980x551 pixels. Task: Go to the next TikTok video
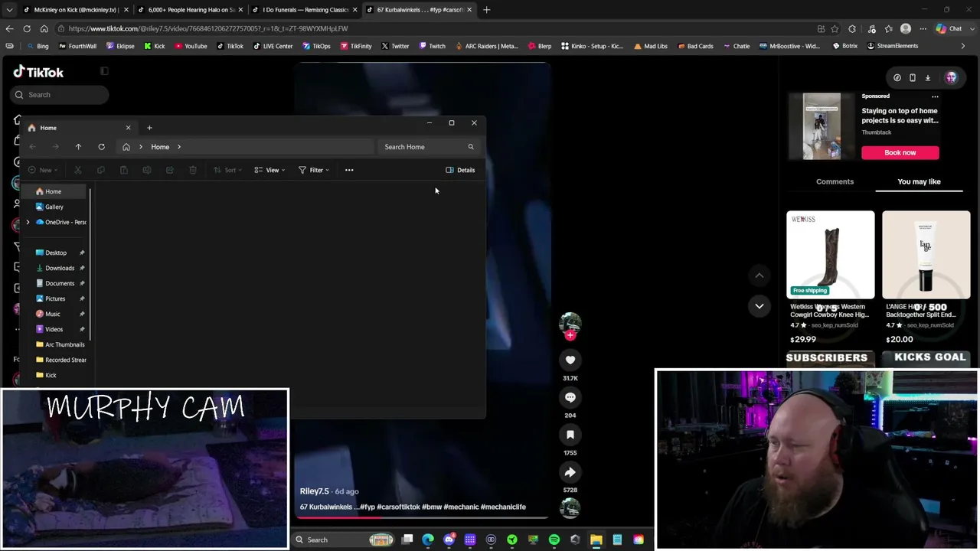(x=759, y=306)
